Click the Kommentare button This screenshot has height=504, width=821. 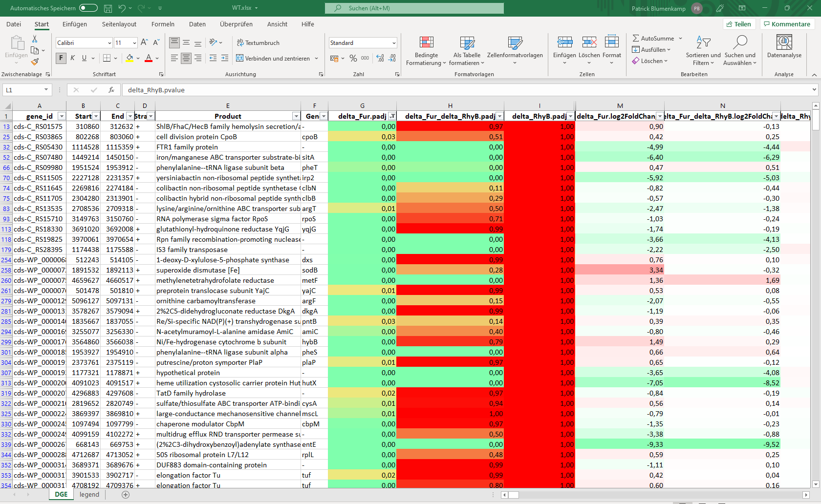tap(787, 24)
